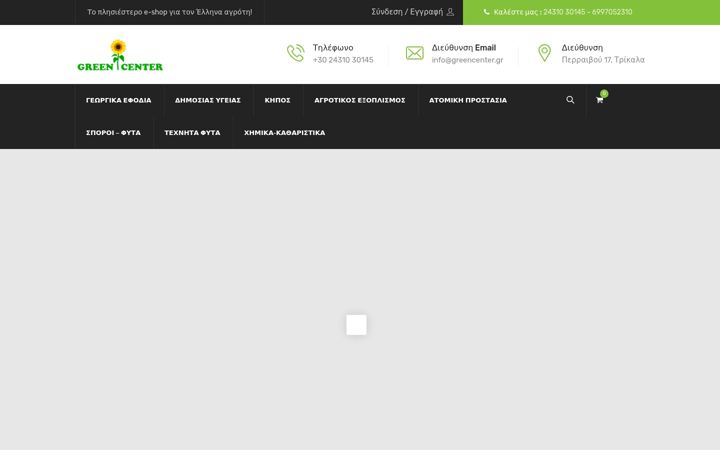Click the +30 24310 30145 phone number
The image size is (720, 450).
pyautogui.click(x=343, y=60)
